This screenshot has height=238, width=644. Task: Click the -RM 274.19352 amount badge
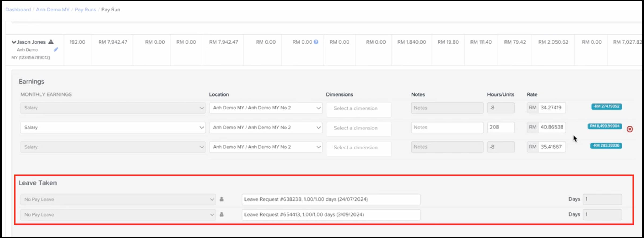click(607, 106)
